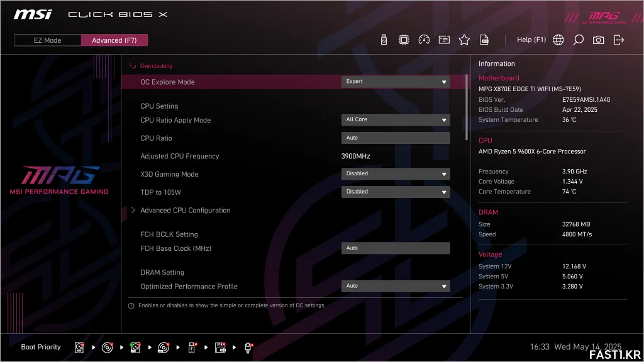Click the exit door-arrow icon
Image resolution: width=644 pixels, height=362 pixels.
click(x=619, y=40)
